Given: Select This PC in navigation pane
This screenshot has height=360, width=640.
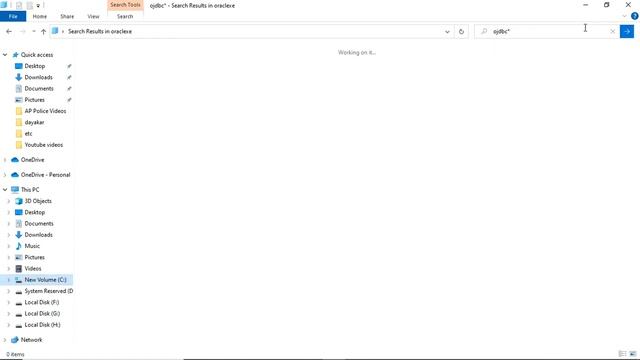Looking at the screenshot, I should pyautogui.click(x=30, y=190).
